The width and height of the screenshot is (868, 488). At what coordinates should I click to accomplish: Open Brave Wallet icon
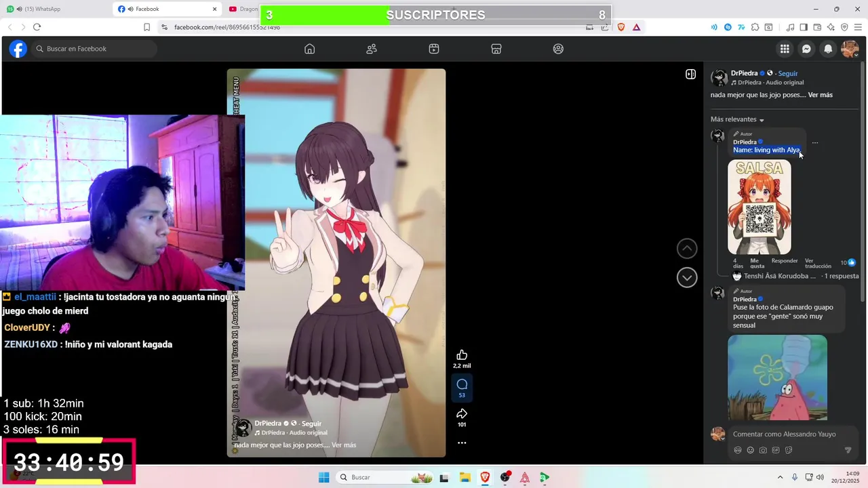[817, 27]
